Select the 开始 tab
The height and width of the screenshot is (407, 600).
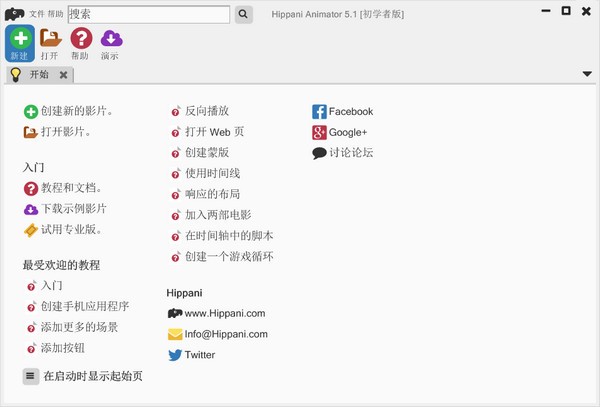(x=39, y=75)
